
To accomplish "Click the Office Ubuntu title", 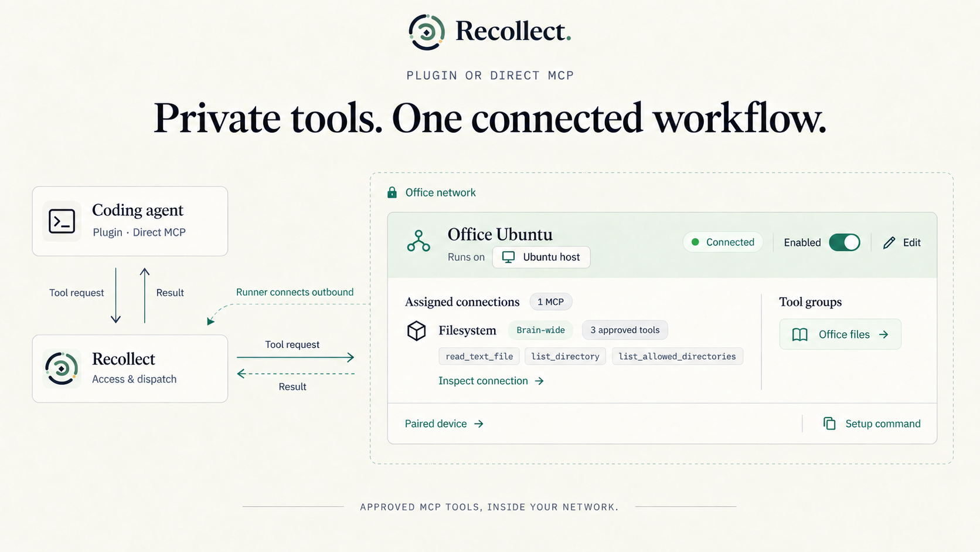I will pos(500,234).
